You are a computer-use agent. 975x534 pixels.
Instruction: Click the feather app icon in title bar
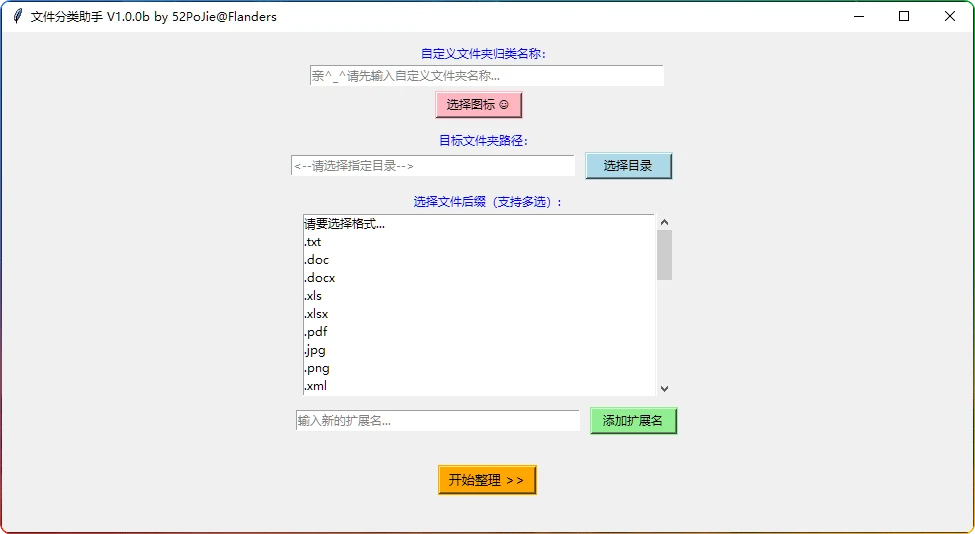pos(18,17)
